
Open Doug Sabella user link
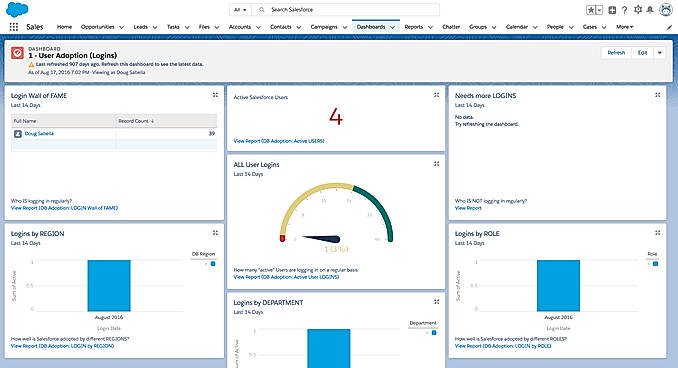click(39, 134)
